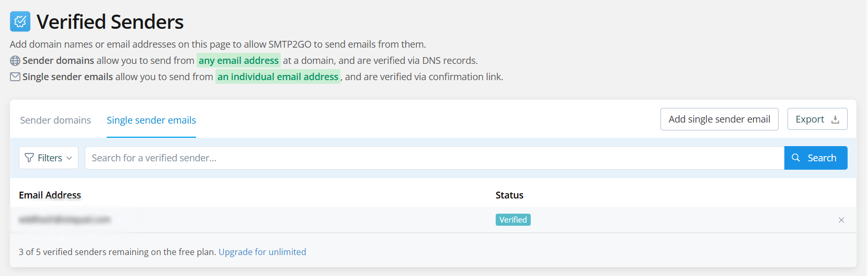Export the verified senders list
Image resolution: width=868 pixels, height=276 pixels.
pos(817,119)
